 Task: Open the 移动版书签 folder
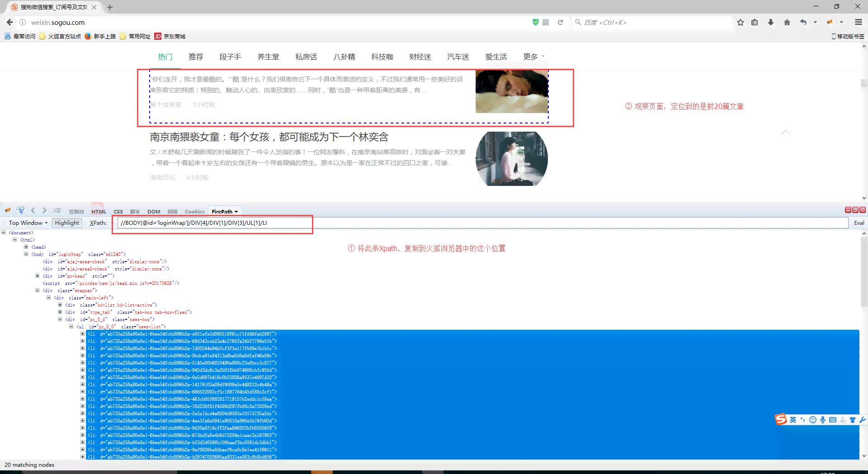[x=848, y=36]
